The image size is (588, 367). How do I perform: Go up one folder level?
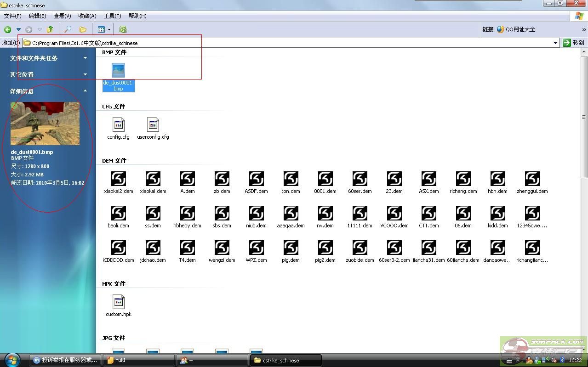tap(50, 29)
